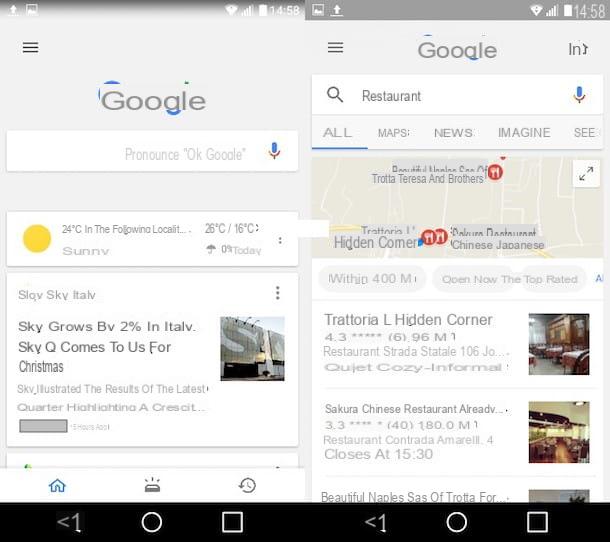Viewport: 610px width, 542px height.
Task: Tap magnifier icon beside Restaurant query
Action: click(335, 95)
